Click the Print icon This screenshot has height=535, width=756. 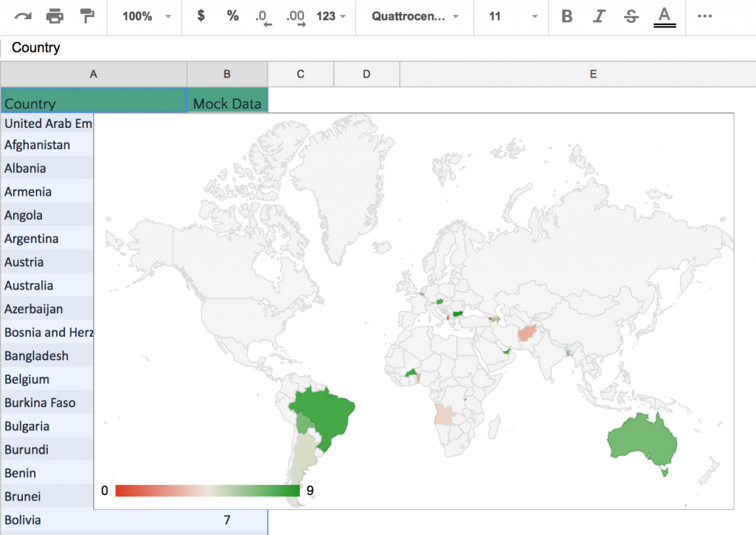click(55, 16)
